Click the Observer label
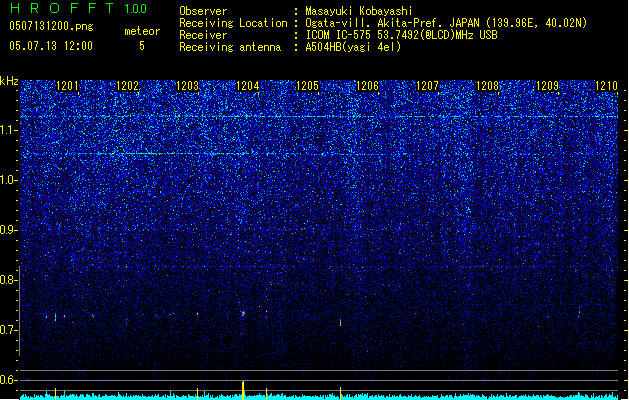 203,11
